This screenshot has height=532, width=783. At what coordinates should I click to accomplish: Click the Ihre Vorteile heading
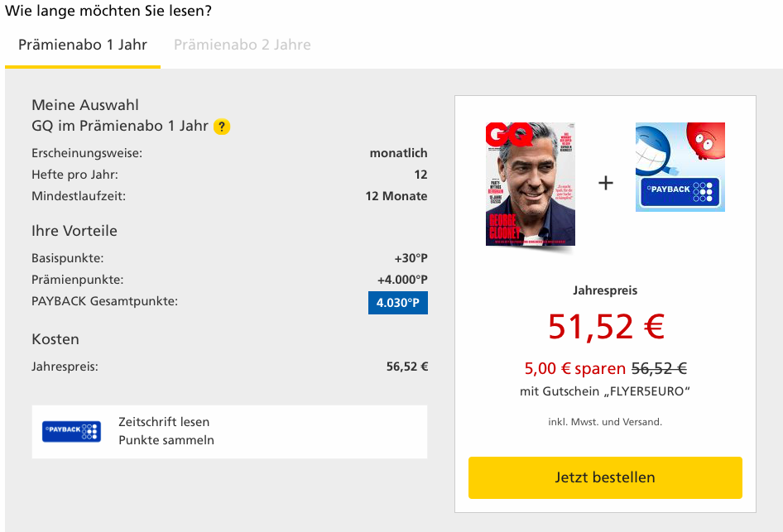pyautogui.click(x=74, y=231)
